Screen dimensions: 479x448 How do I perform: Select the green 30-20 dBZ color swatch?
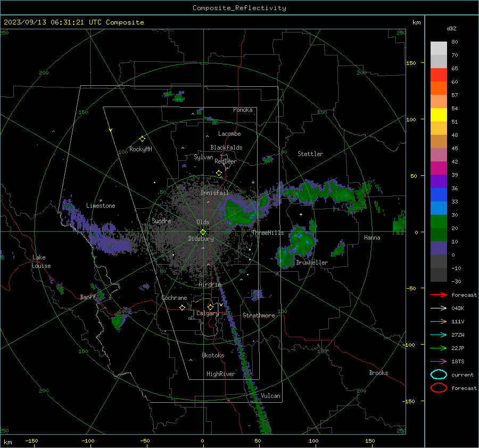439,222
